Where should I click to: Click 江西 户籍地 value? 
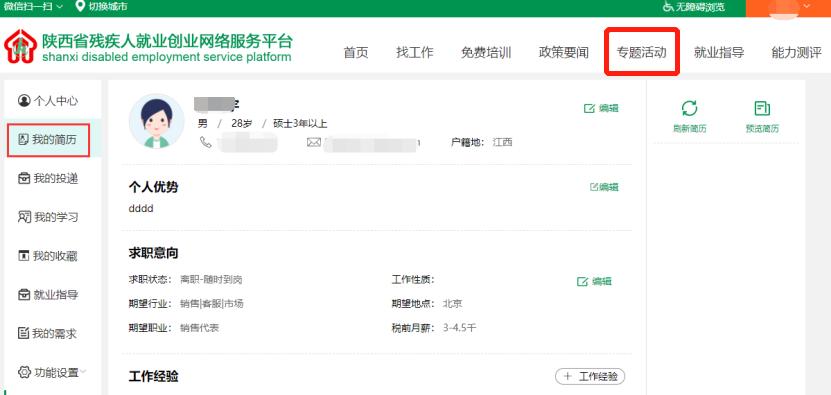tap(502, 142)
